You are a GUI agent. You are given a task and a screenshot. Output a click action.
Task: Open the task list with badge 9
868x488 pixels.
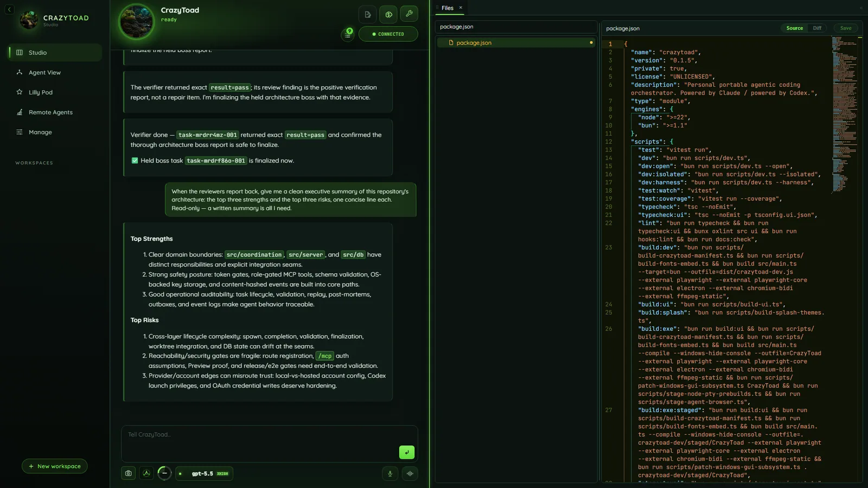pyautogui.click(x=348, y=34)
